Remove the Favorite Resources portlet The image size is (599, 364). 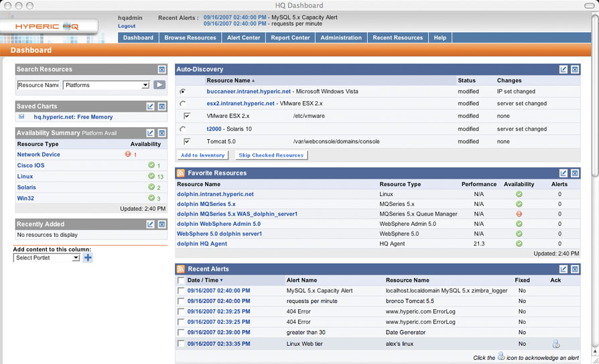575,173
